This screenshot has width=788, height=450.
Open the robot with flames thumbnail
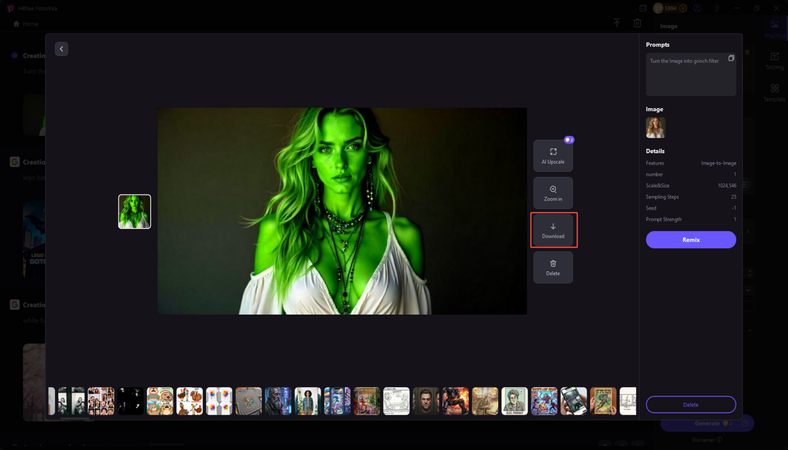pos(455,401)
